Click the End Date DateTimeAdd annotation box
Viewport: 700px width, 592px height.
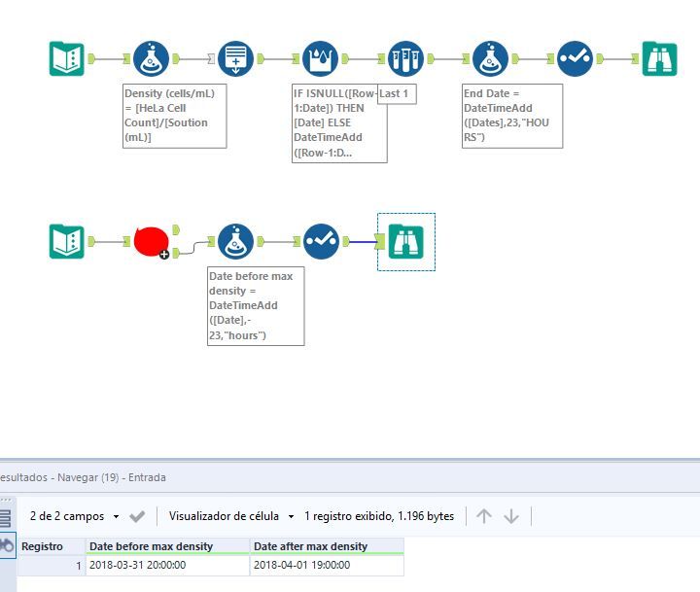(512, 116)
